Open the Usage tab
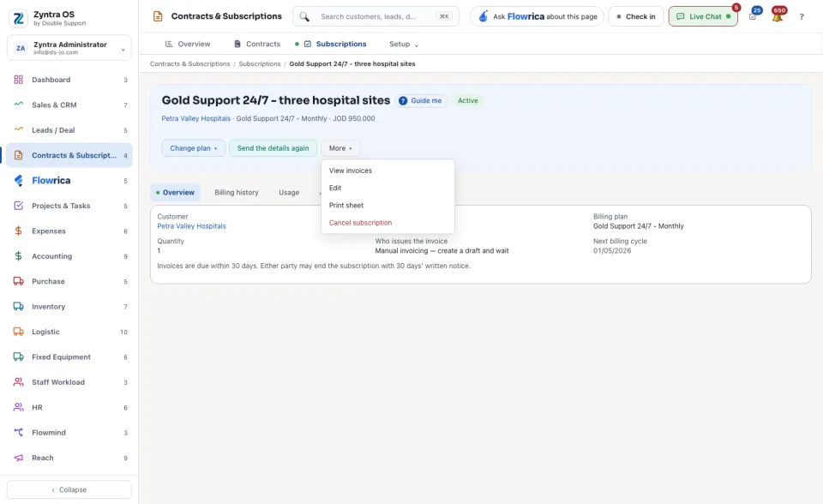 click(x=289, y=193)
